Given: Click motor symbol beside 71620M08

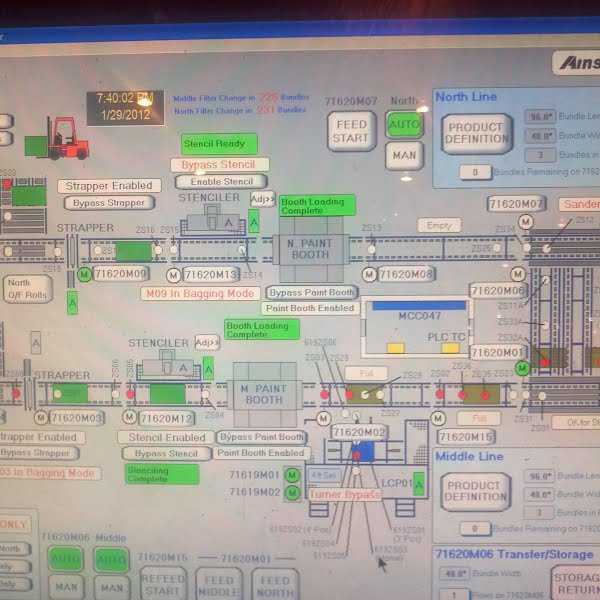Looking at the screenshot, I should pos(369,274).
